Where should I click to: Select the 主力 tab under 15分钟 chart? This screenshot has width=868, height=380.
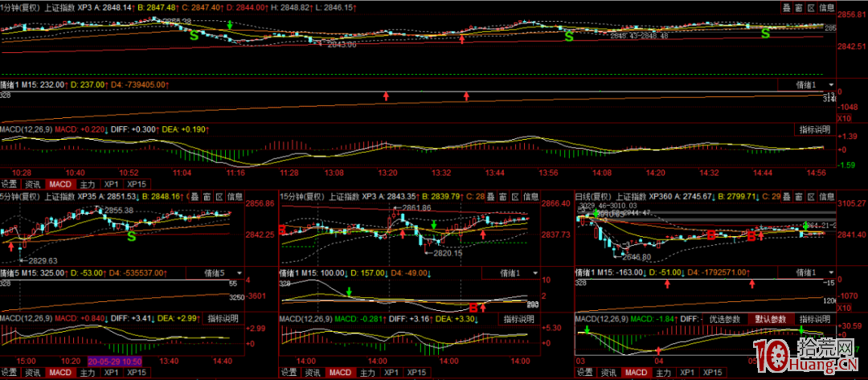click(366, 372)
